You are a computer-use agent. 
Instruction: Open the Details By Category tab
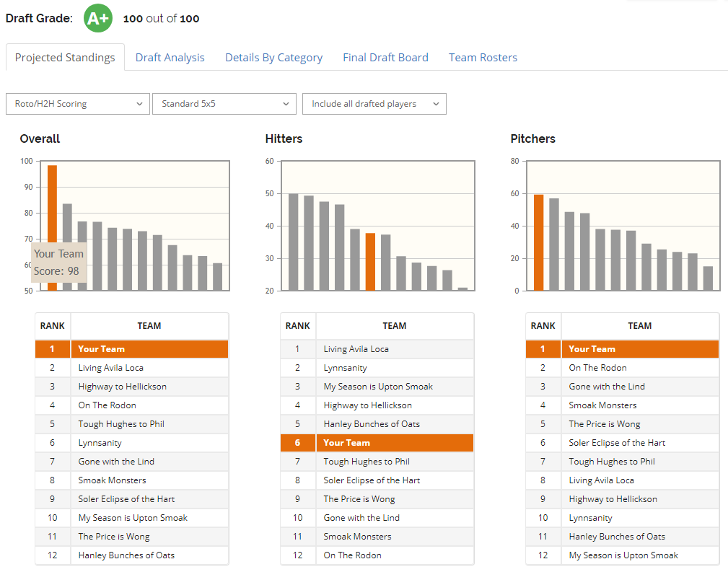tap(273, 58)
